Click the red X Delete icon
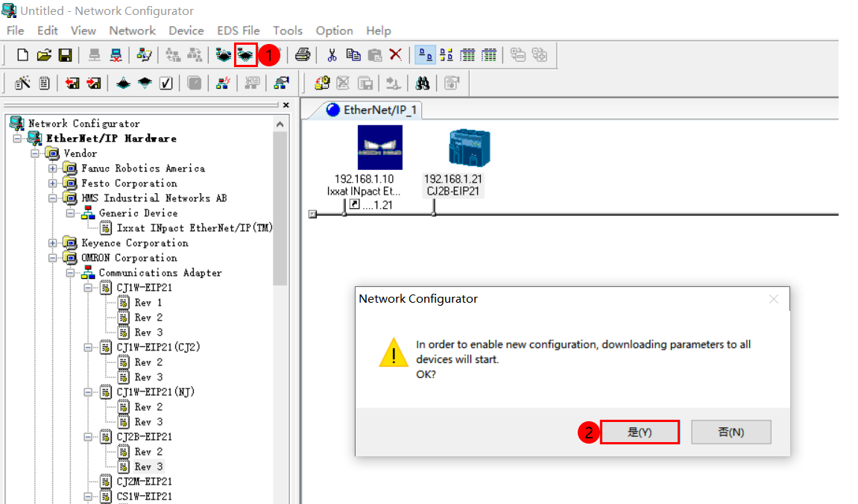858x504 pixels. tap(397, 54)
